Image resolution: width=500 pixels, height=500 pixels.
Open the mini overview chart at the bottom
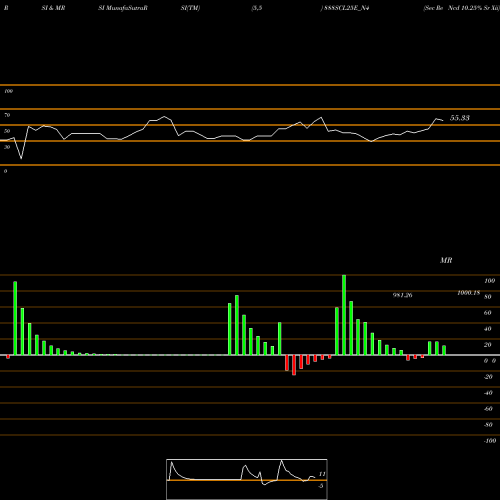coord(247,479)
